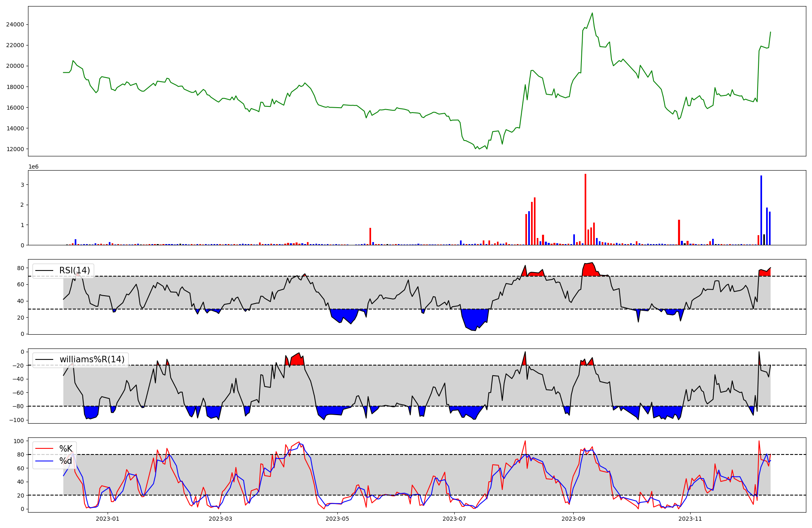
Task: Click the 2023-11 x-axis date label
Action: click(690, 519)
